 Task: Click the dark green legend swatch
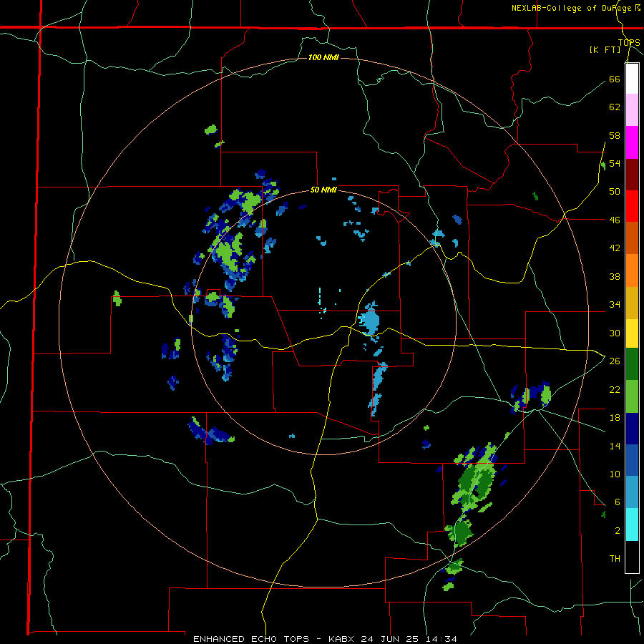[x=632, y=364]
